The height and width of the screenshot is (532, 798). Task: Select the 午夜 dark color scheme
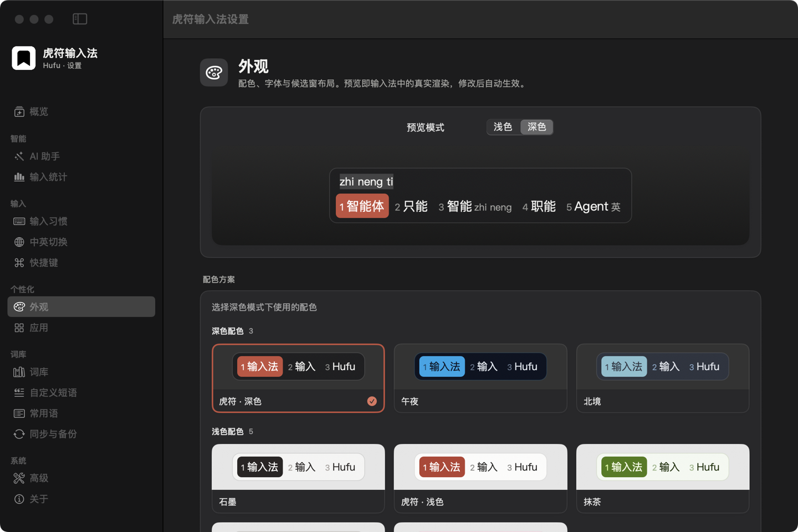480,378
